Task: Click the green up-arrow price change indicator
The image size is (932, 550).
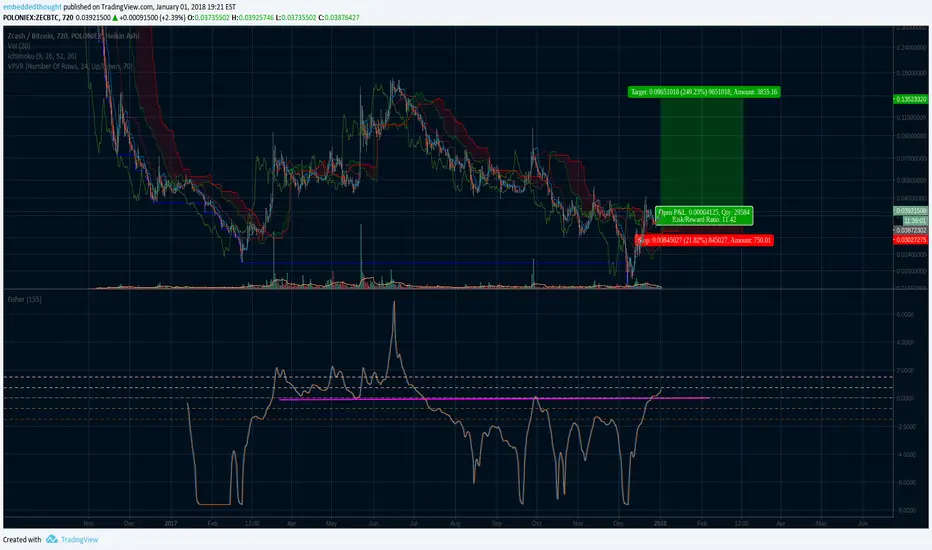Action: (x=115, y=18)
